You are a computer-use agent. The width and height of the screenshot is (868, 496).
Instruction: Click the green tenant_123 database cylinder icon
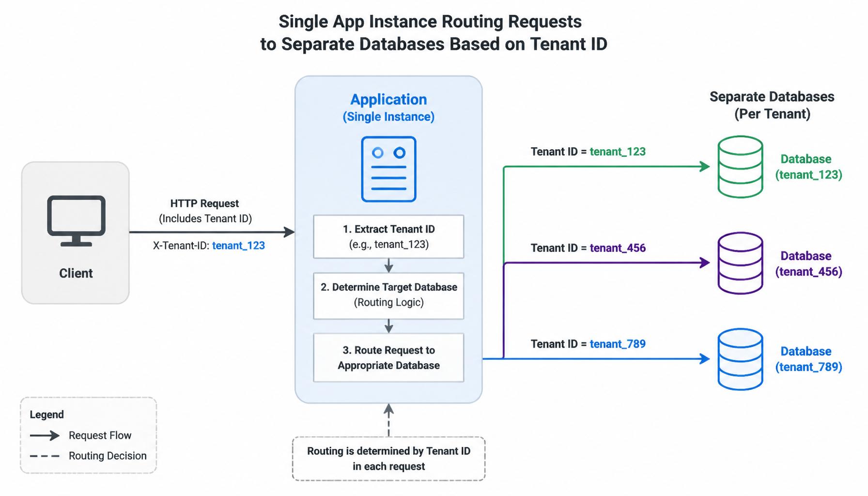pyautogui.click(x=740, y=167)
